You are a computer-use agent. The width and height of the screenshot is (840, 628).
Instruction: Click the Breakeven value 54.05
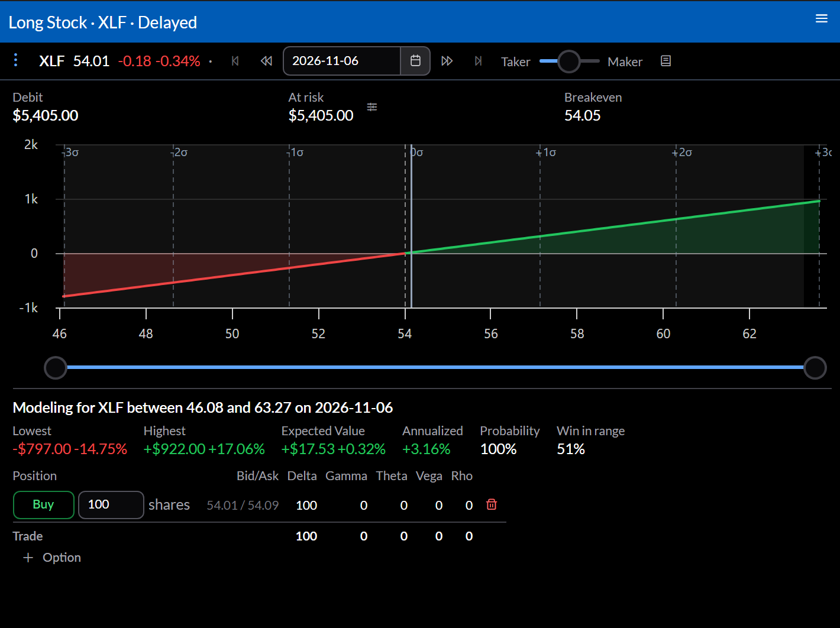(582, 115)
